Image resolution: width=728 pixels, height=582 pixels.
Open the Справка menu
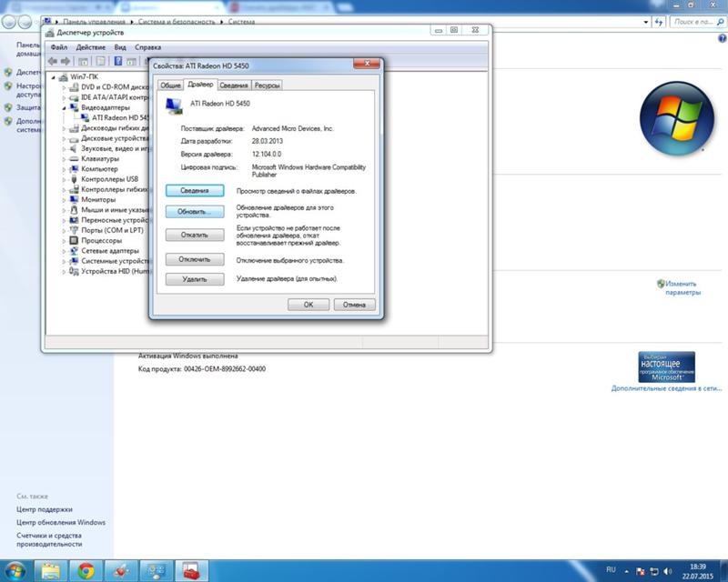tap(148, 47)
